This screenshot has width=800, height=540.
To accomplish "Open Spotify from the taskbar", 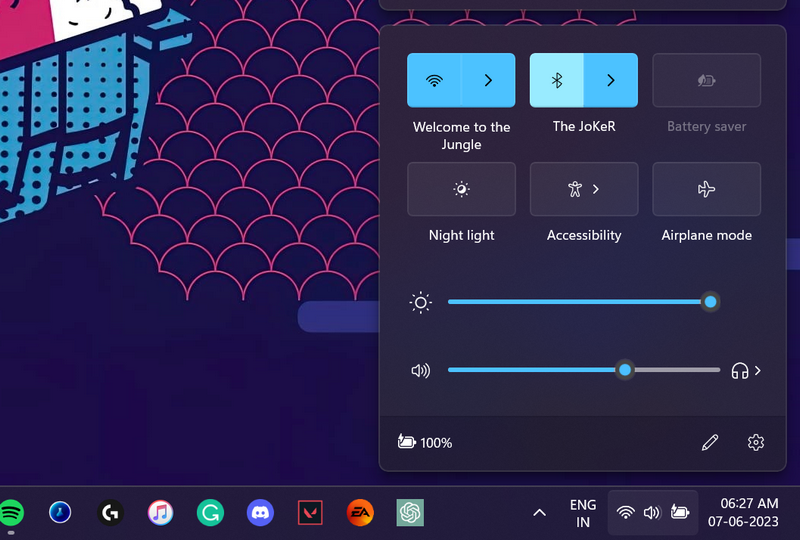I will [x=11, y=512].
